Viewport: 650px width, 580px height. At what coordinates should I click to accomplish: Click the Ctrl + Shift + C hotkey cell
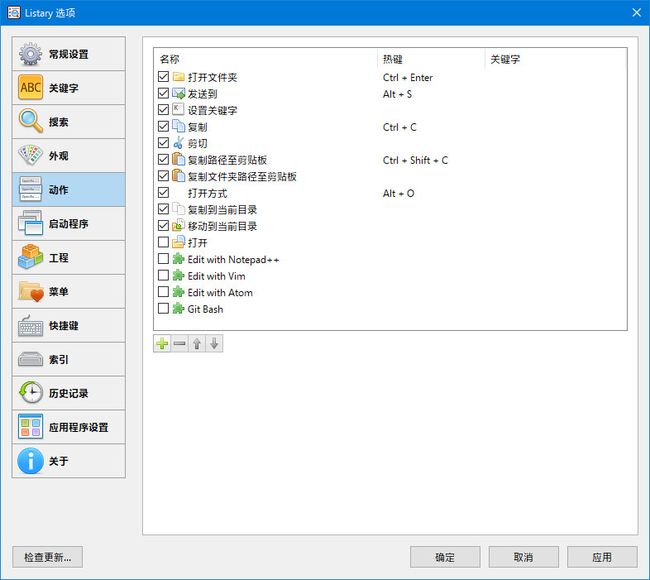pos(415,160)
